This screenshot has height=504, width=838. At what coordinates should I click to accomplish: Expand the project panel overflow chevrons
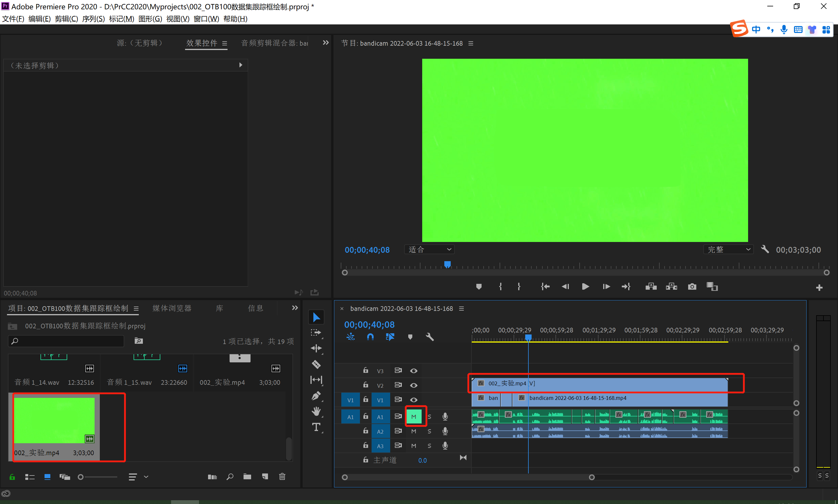295,308
